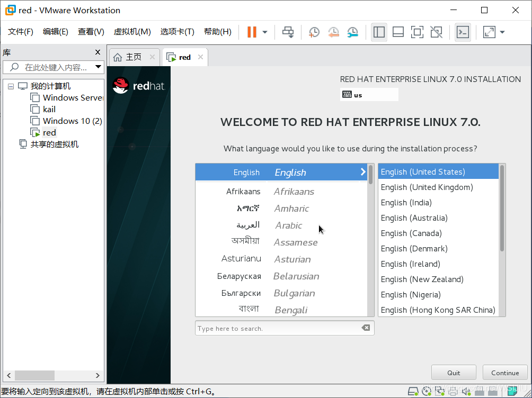Enter full screen mode

tap(417, 32)
